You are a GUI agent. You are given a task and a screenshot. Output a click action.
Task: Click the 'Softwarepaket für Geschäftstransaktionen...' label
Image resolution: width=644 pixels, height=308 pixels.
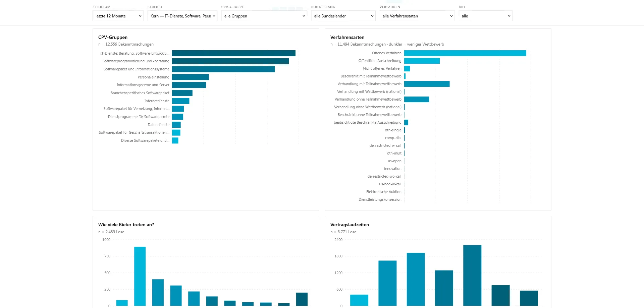(134, 132)
